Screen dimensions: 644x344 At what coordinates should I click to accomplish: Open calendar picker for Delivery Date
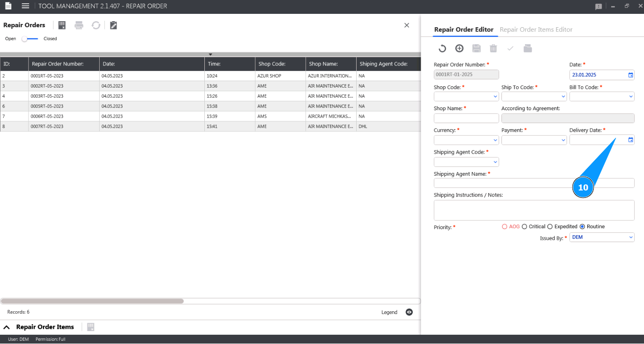pyautogui.click(x=631, y=140)
